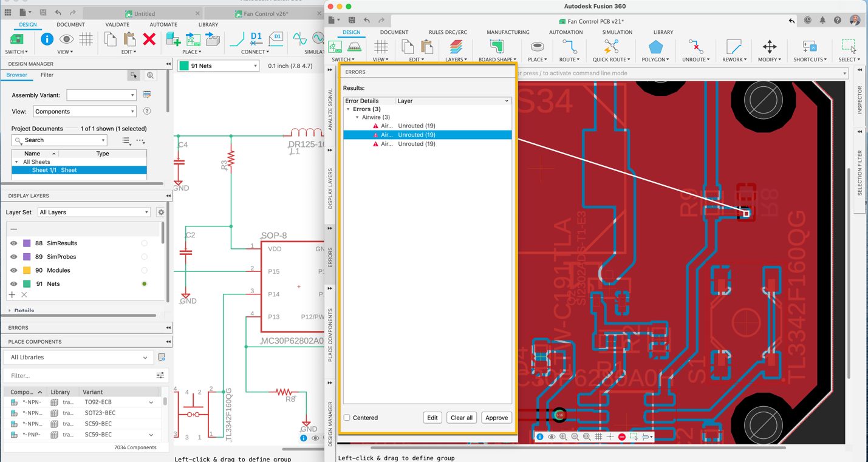The image size is (868, 462).
Task: Check the Centered checkbox in the Errors dialog
Action: 346,418
